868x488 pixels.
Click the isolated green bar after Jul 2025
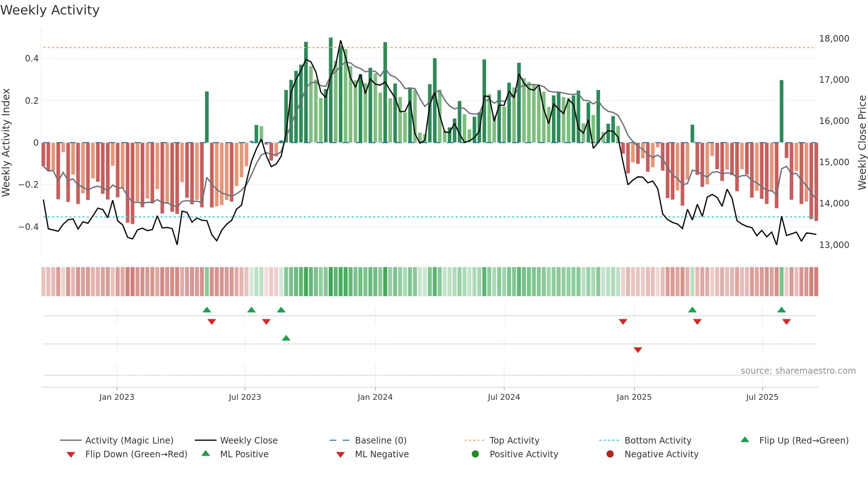(x=782, y=111)
